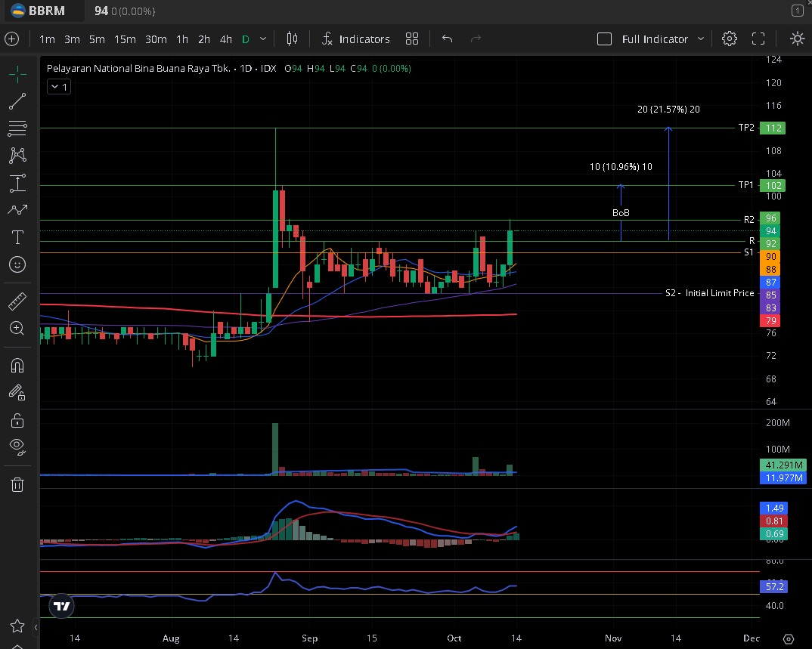
Task: Open chart settings gear icon
Action: 729,39
